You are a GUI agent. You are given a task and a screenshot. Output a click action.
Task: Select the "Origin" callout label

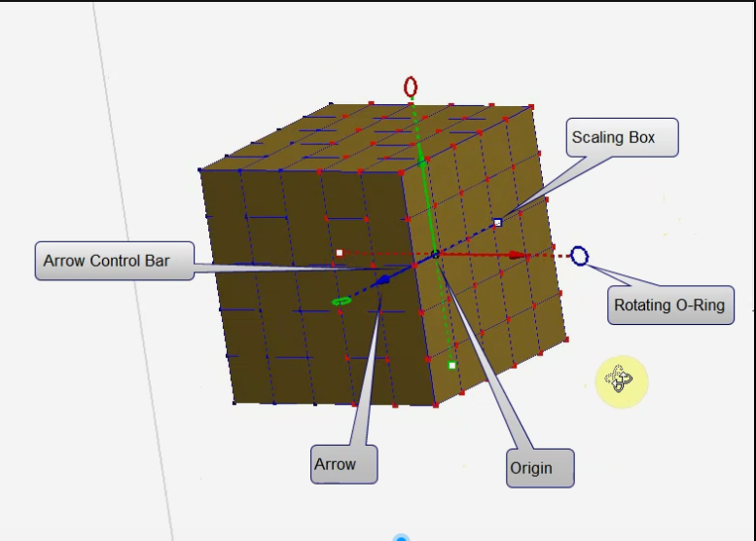coord(531,468)
